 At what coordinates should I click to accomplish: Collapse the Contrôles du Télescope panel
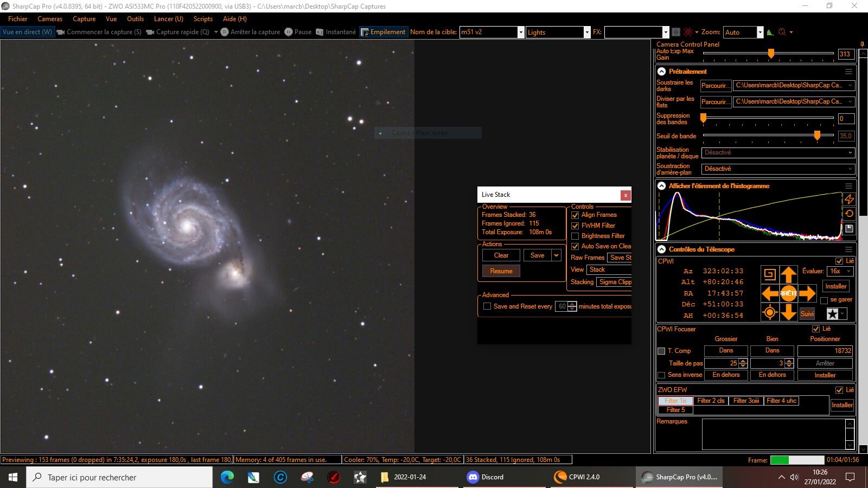662,249
